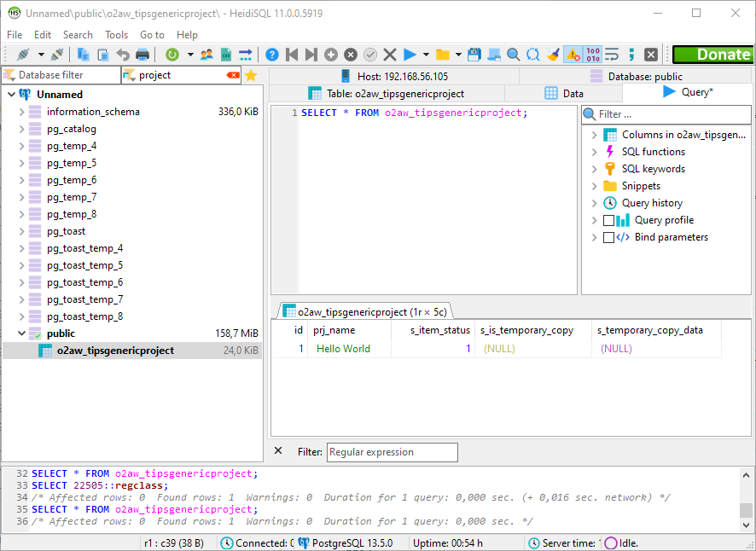The width and height of the screenshot is (756, 551).
Task: Open the File menu
Action: [15, 35]
